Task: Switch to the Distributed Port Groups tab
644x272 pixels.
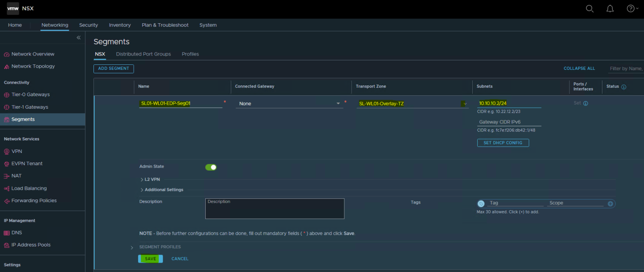Action: [x=143, y=54]
